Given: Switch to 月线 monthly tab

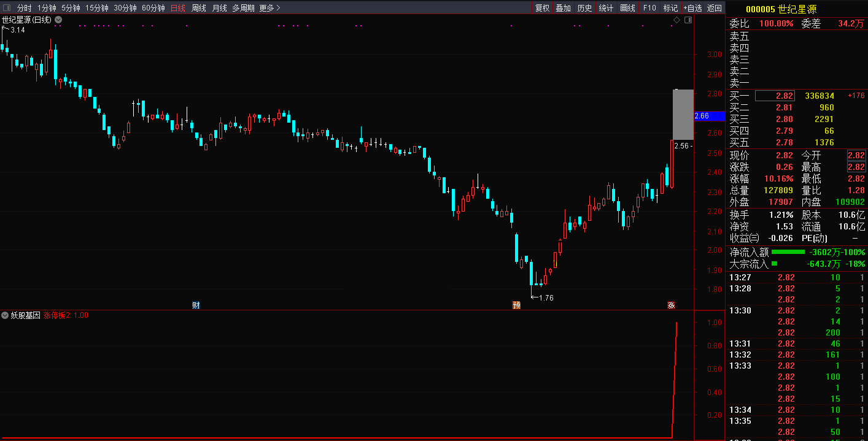Looking at the screenshot, I should click(220, 8).
